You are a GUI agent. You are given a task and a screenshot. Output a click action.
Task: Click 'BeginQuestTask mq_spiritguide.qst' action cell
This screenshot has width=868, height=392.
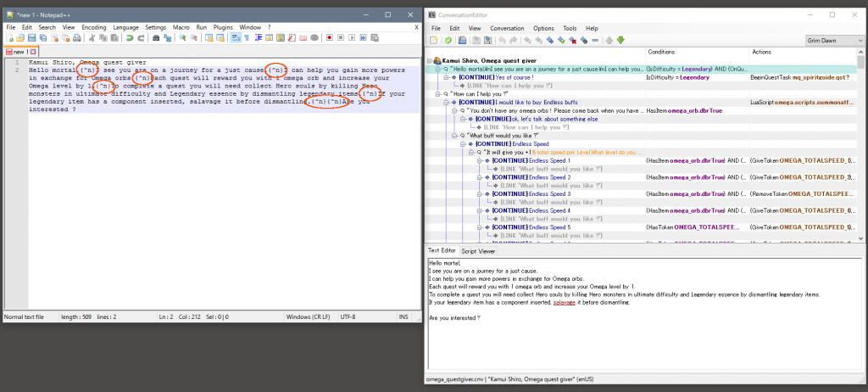[799, 77]
